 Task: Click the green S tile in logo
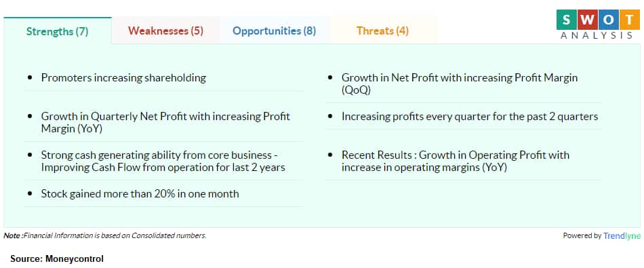click(566, 19)
